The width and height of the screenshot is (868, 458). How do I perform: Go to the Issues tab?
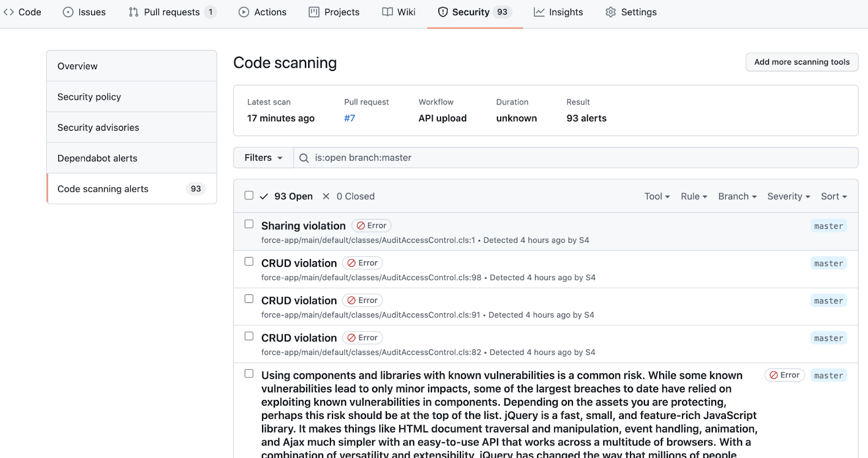pyautogui.click(x=85, y=12)
